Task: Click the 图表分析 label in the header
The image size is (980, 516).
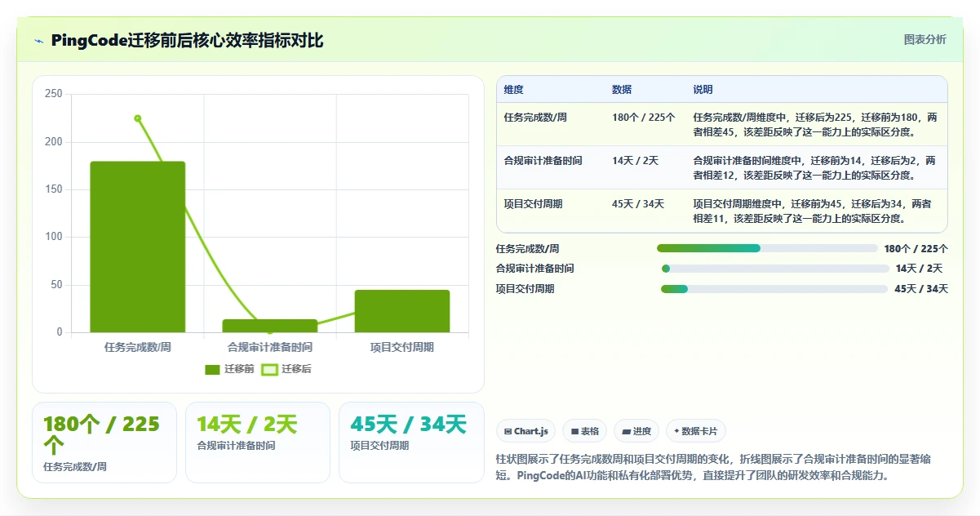Action: coord(925,39)
